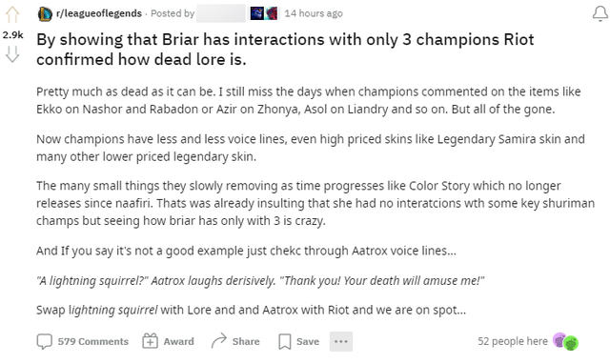
Task: Click the bookmark Save icon
Action: pos(285,342)
